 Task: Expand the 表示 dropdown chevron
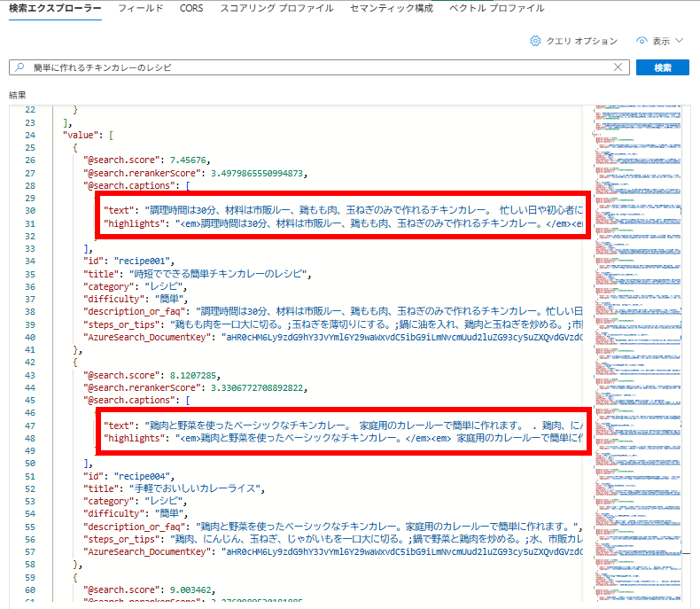point(680,41)
